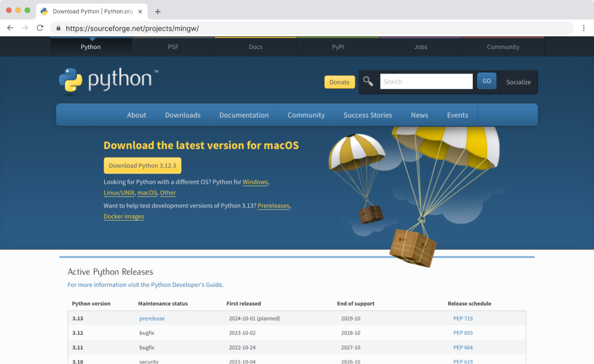Click the forward navigation arrow

(x=25, y=28)
